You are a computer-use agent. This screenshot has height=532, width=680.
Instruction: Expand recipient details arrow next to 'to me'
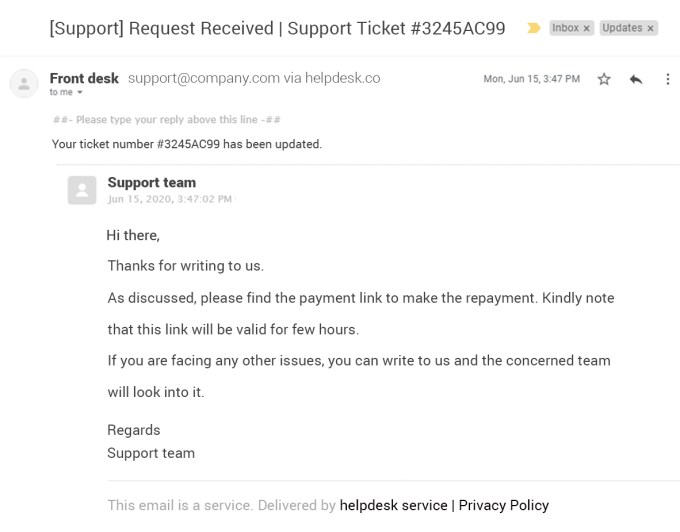pos(80,92)
